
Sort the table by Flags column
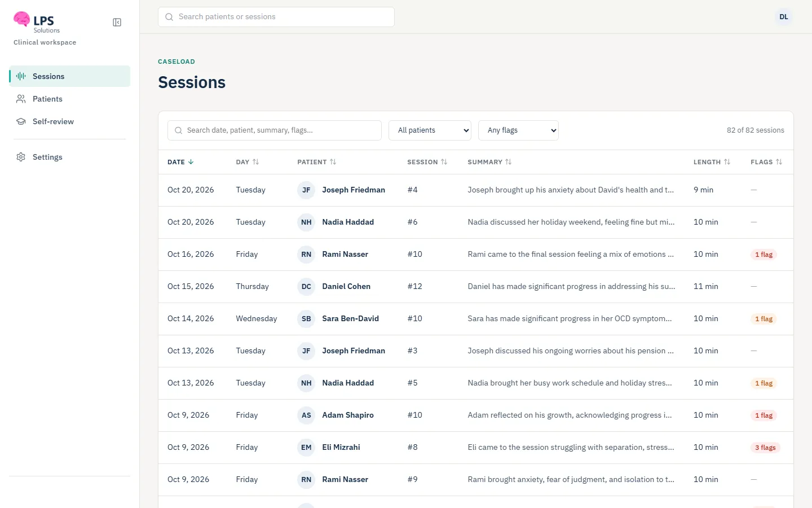pyautogui.click(x=766, y=162)
